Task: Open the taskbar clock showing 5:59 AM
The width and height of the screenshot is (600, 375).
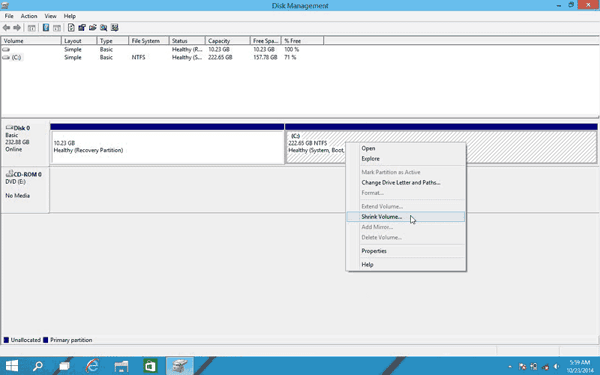Action: click(580, 366)
